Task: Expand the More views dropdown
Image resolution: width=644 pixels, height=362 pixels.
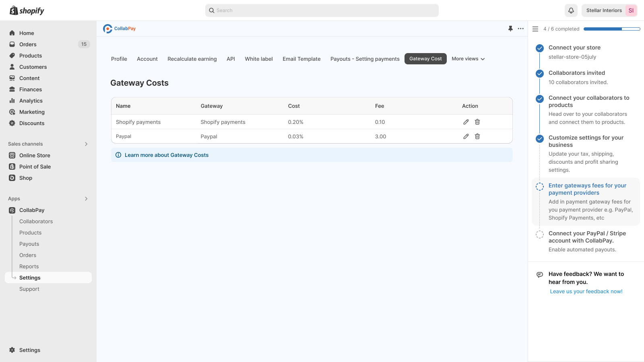Action: tap(468, 59)
